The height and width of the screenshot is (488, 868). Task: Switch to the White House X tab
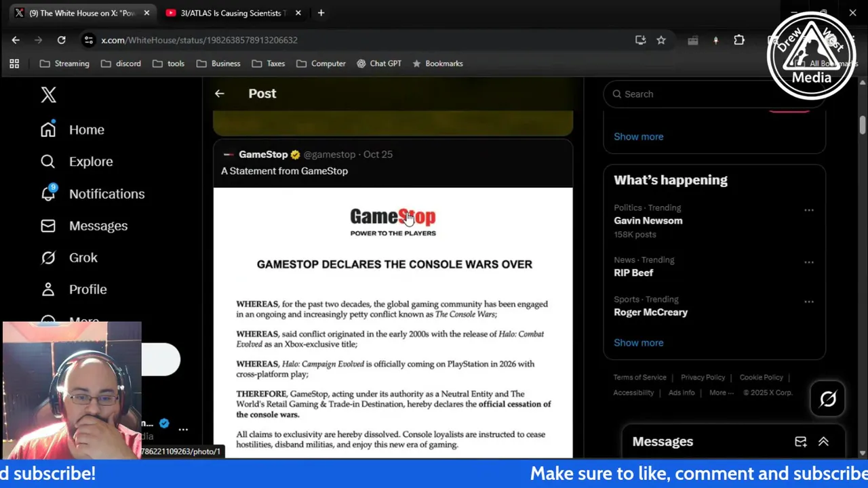point(82,13)
